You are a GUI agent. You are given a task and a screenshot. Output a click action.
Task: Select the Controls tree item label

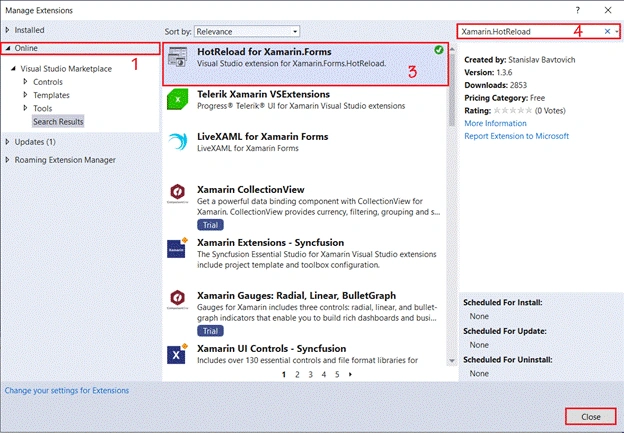48,82
